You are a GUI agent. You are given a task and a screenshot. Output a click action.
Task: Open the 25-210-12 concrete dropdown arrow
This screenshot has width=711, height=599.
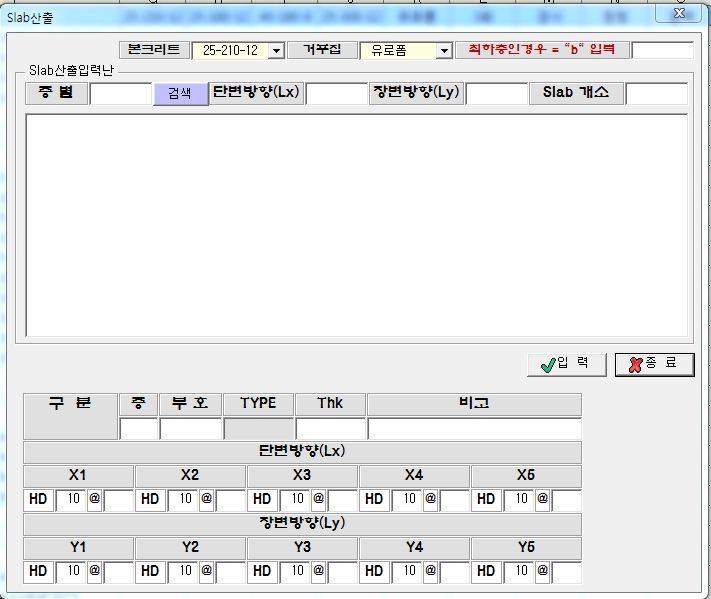[276, 50]
